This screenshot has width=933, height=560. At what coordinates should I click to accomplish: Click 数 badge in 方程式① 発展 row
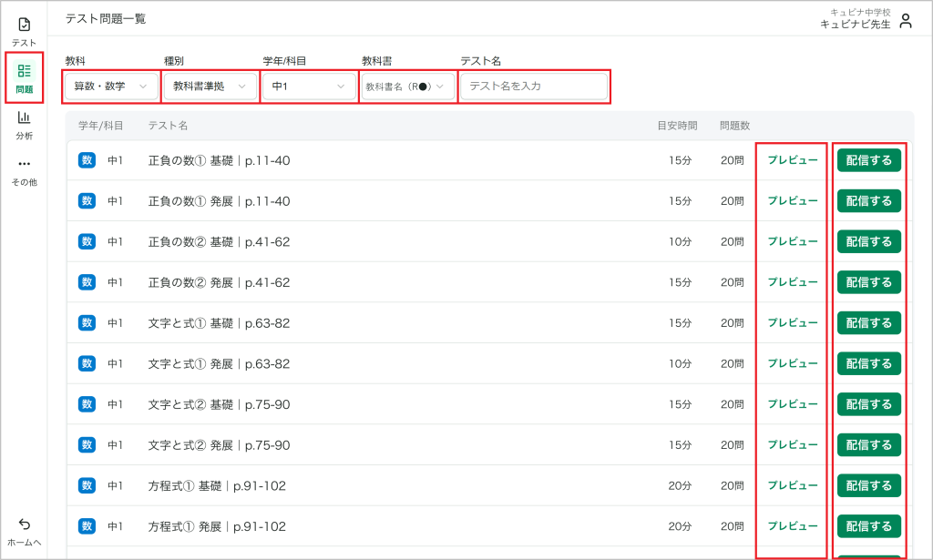[87, 526]
